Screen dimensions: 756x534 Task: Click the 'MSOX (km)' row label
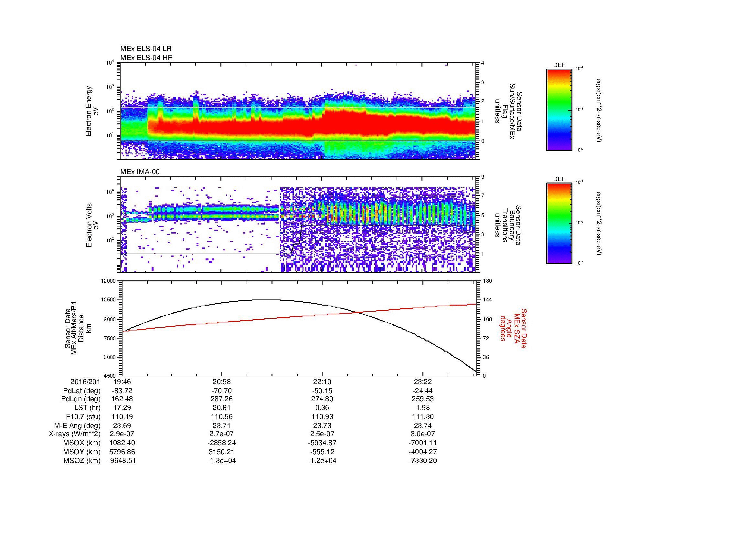82,443
